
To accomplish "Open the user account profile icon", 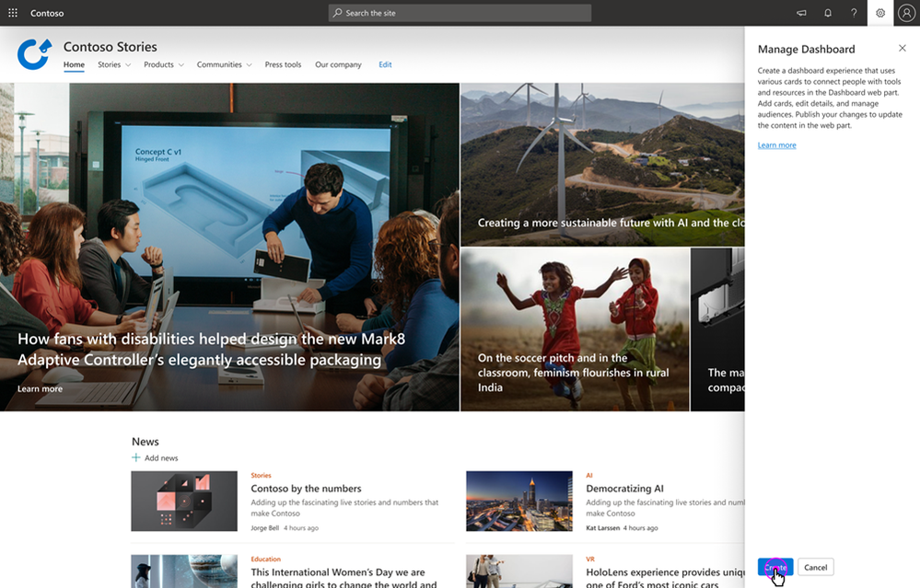I will (x=906, y=13).
